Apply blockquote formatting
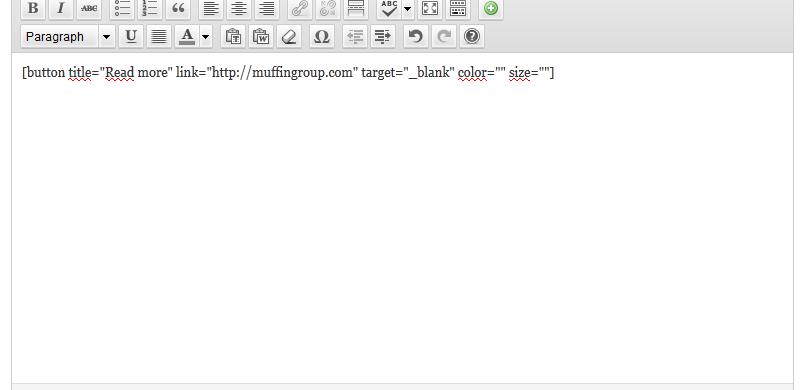 pos(178,9)
